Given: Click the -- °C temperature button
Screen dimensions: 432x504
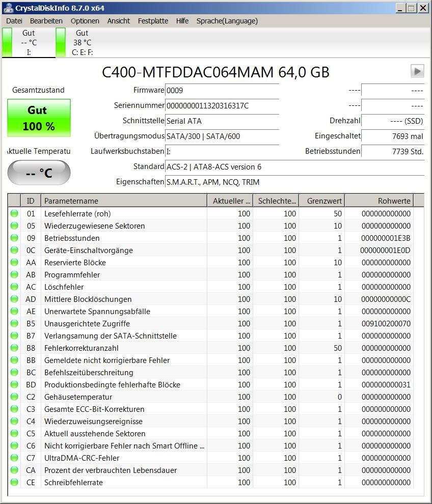Looking at the screenshot, I should (x=39, y=173).
